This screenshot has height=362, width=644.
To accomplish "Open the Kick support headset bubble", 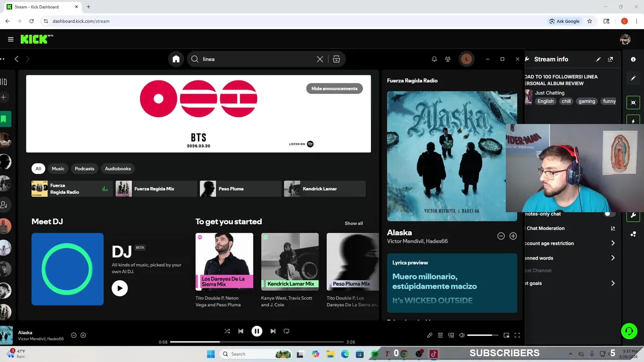I will (629, 331).
